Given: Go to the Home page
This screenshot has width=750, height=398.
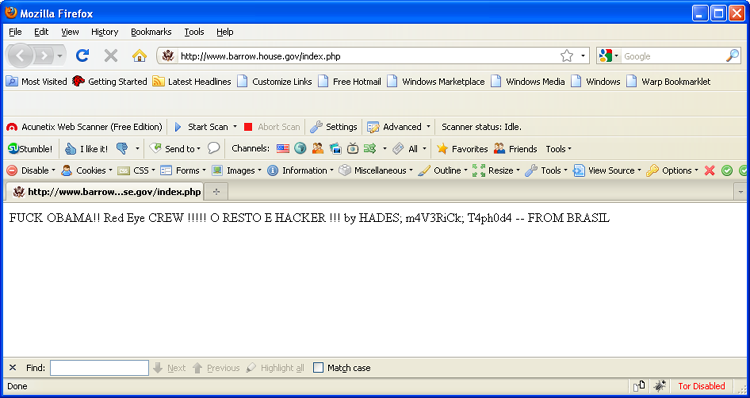Looking at the screenshot, I should tap(139, 56).
